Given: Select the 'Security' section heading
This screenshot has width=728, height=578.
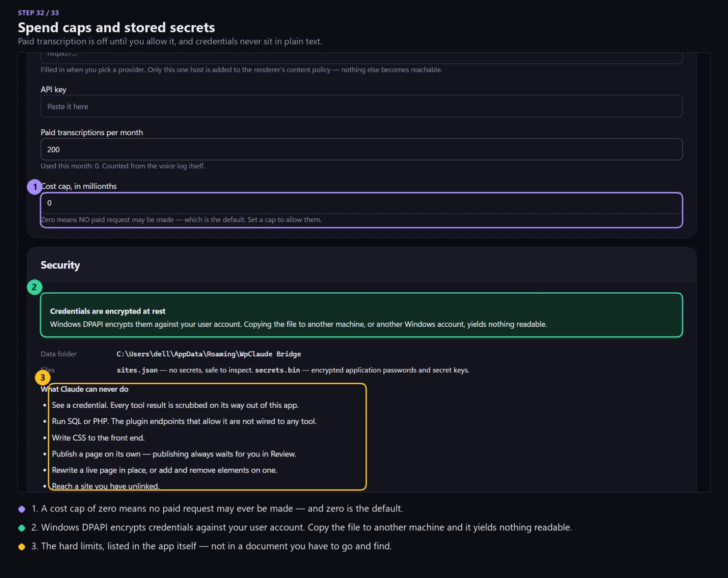Looking at the screenshot, I should [x=60, y=265].
